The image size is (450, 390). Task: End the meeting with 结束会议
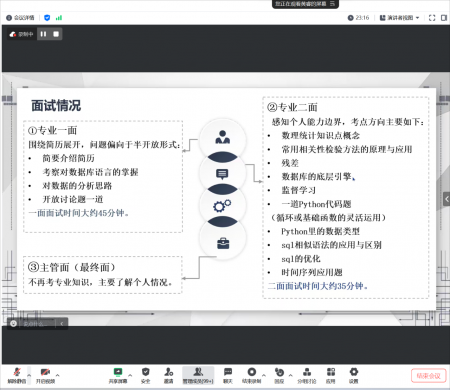coord(429,376)
